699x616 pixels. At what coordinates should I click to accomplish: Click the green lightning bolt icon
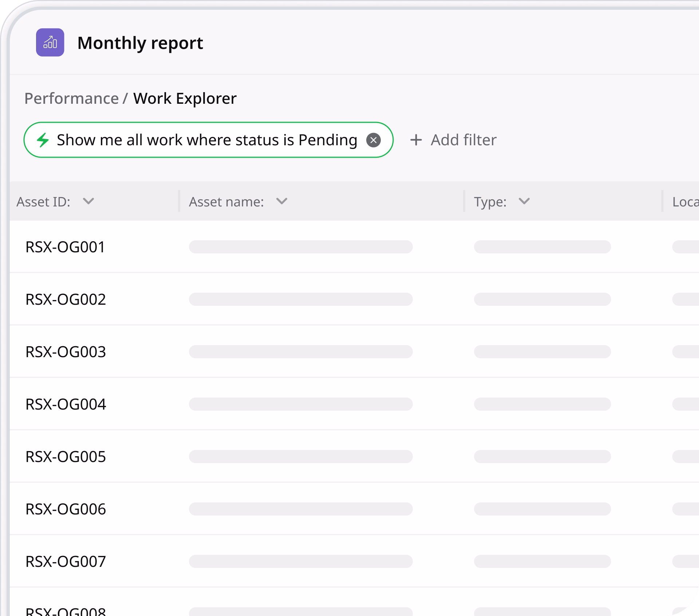pos(43,140)
